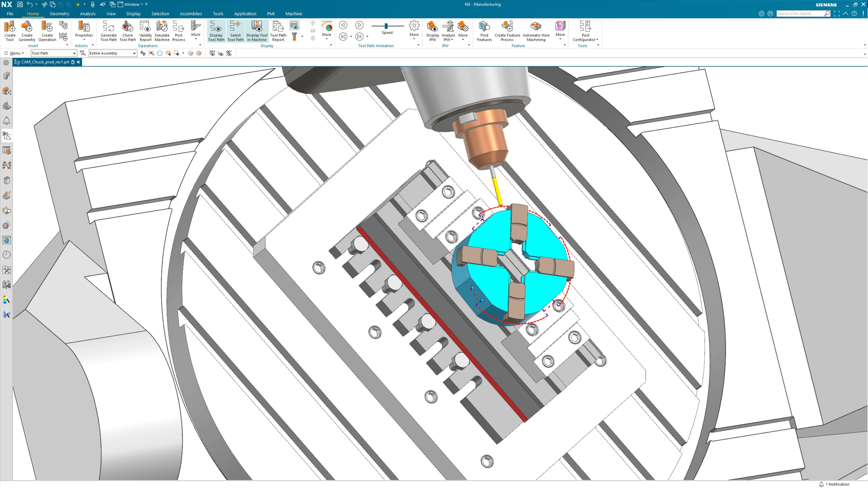This screenshot has height=488, width=868.
Task: Click Create Geometry in the Insert group
Action: (27, 31)
